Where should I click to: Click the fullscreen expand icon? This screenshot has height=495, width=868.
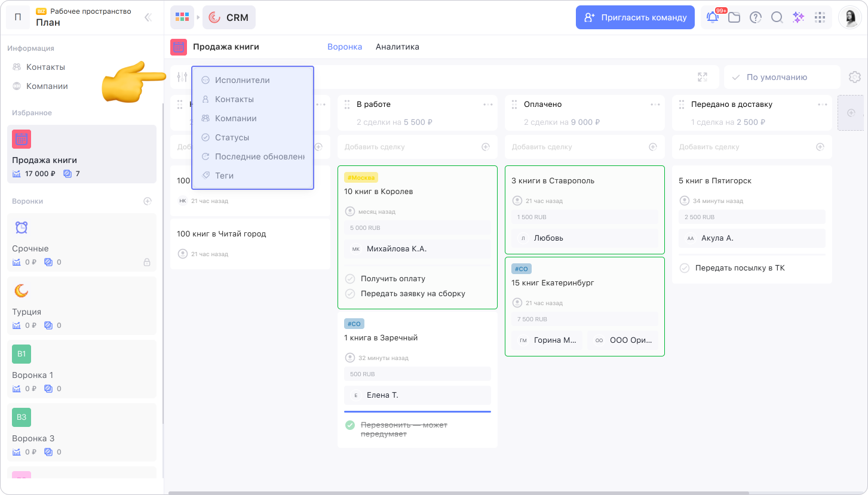tap(703, 77)
